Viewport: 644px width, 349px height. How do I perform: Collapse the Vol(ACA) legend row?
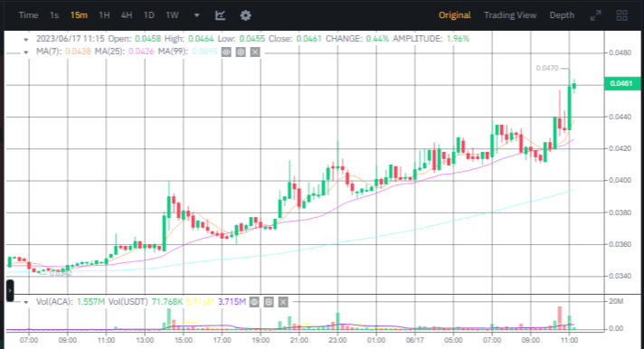(x=26, y=302)
